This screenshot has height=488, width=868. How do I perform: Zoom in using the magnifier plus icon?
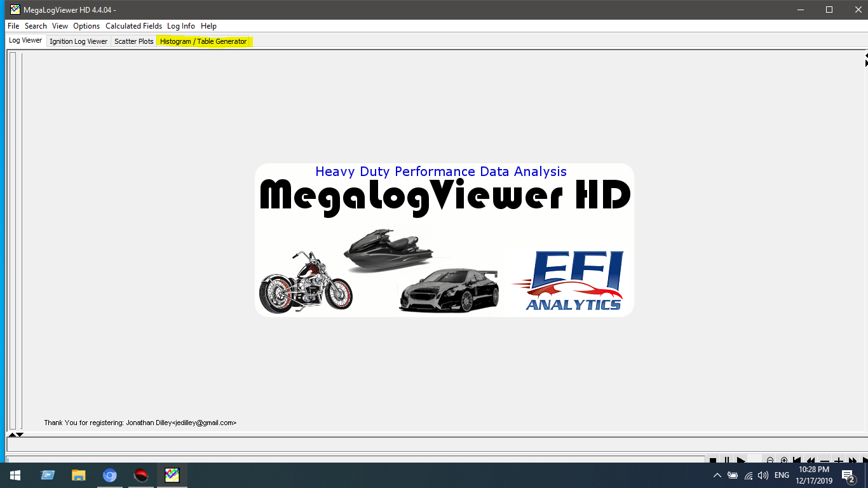tap(783, 460)
